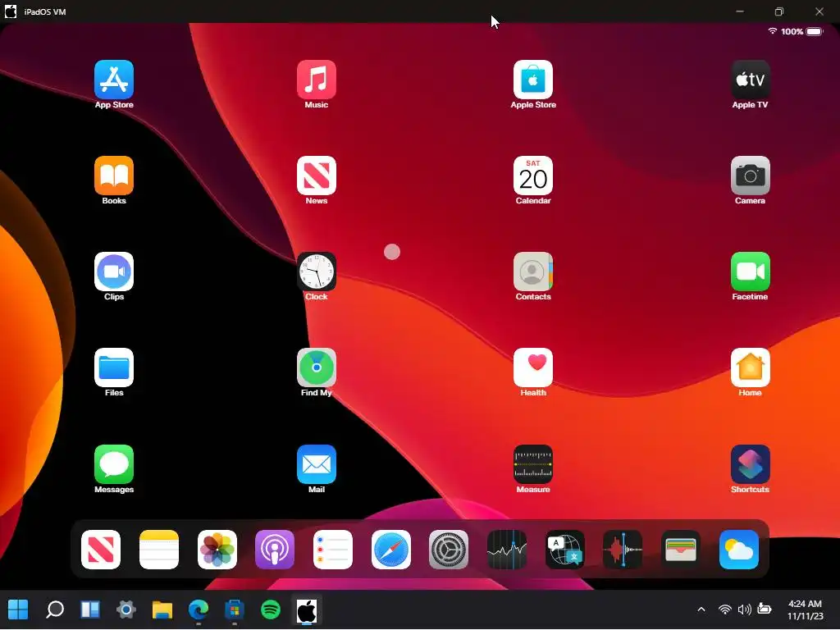Launch Safari from the dock
Viewport: 840px width, 630px height.
(391, 550)
